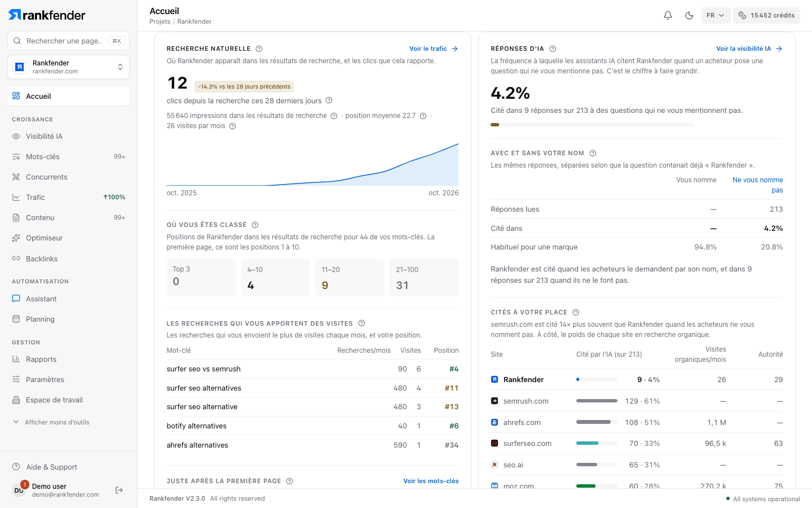Click the Backlinks link icon
The width and height of the screenshot is (812, 508).
[16, 259]
